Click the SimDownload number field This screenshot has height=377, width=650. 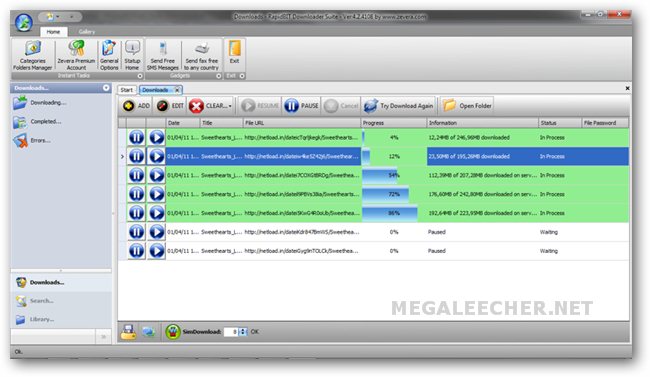pyautogui.click(x=231, y=332)
